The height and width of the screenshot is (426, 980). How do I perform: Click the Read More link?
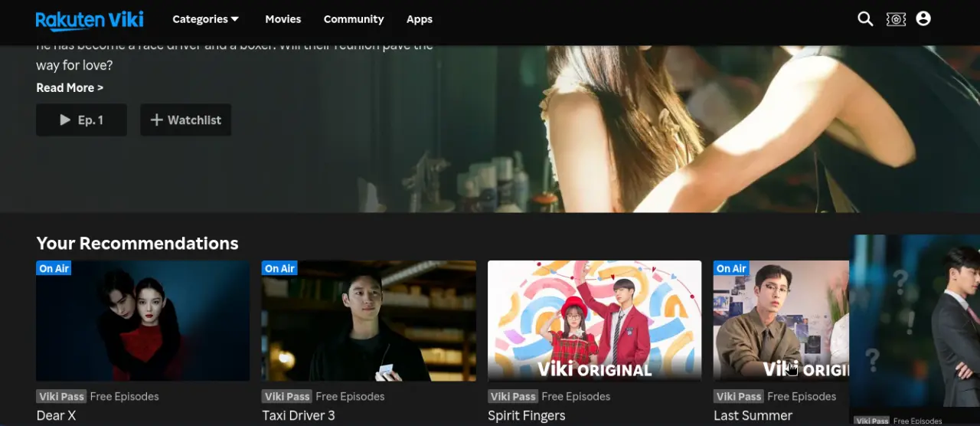pos(70,88)
